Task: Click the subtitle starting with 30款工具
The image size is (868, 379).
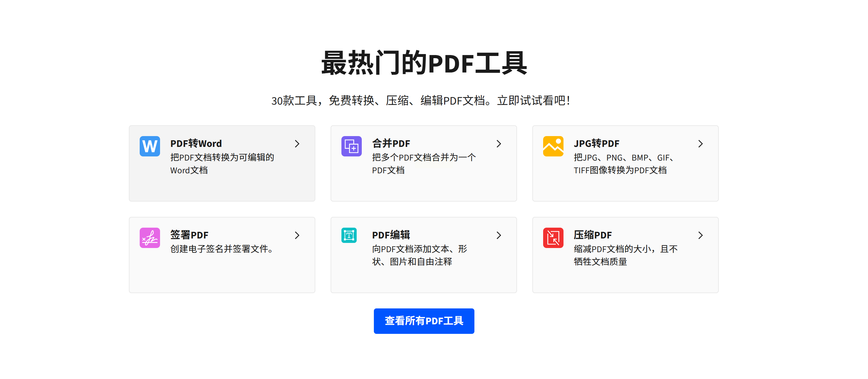Action: point(421,100)
